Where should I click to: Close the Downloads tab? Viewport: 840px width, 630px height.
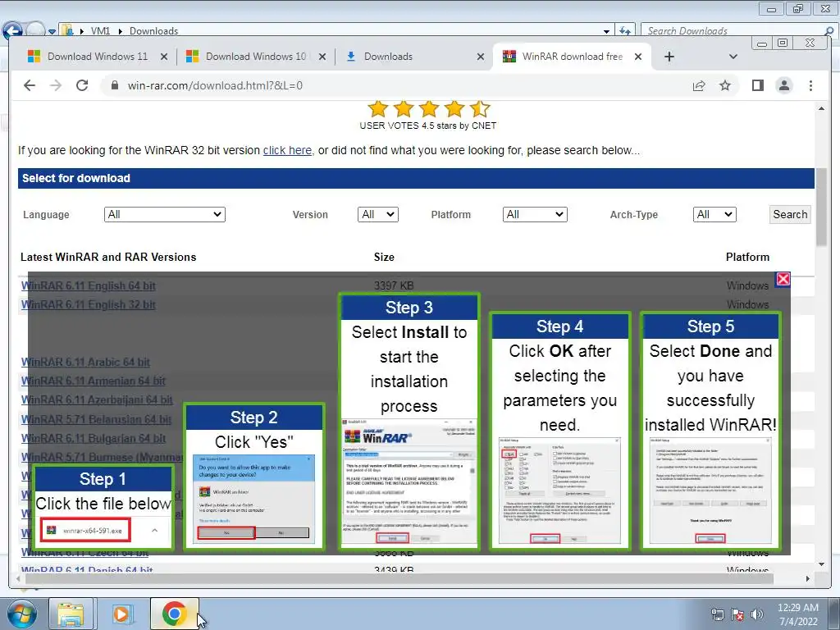[x=481, y=57]
